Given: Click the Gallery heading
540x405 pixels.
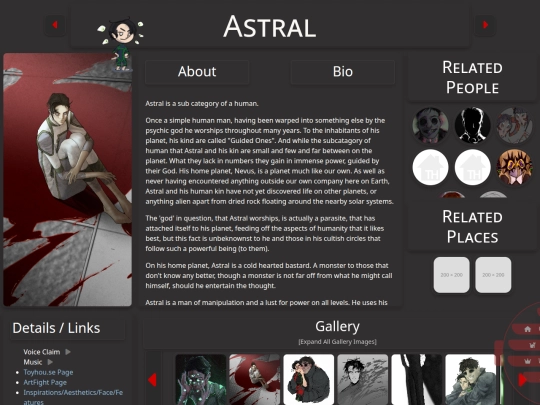Looking at the screenshot, I should pyautogui.click(x=338, y=326).
